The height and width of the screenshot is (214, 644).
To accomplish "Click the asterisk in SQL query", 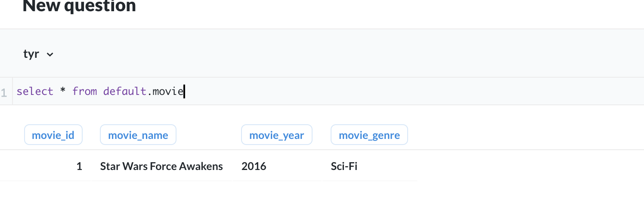I will point(63,91).
